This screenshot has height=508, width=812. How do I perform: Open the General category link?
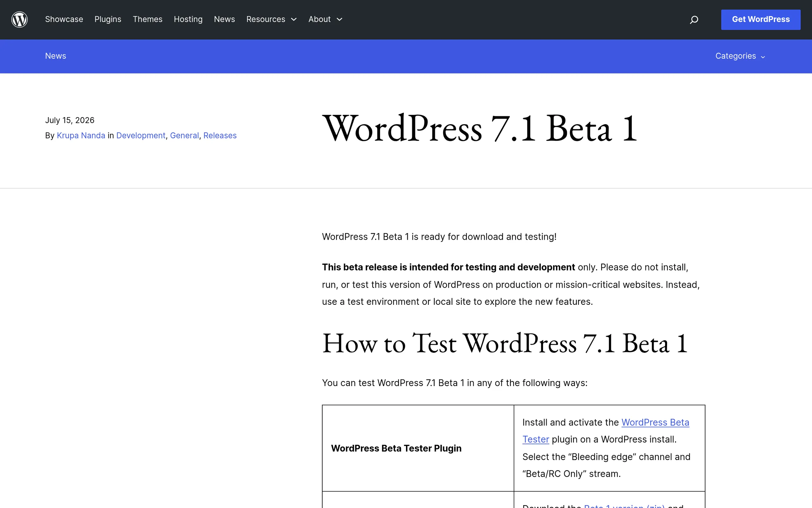185,135
